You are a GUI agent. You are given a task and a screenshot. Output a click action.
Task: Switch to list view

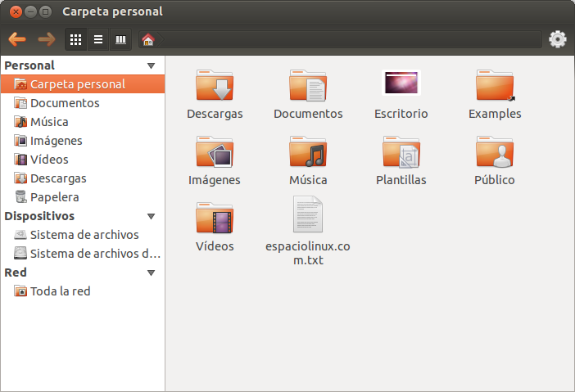[x=98, y=39]
